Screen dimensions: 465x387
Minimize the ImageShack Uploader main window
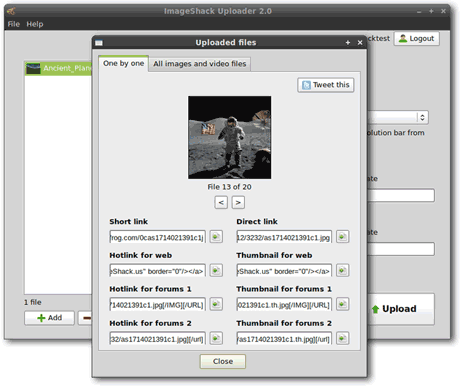pyautogui.click(x=419, y=11)
